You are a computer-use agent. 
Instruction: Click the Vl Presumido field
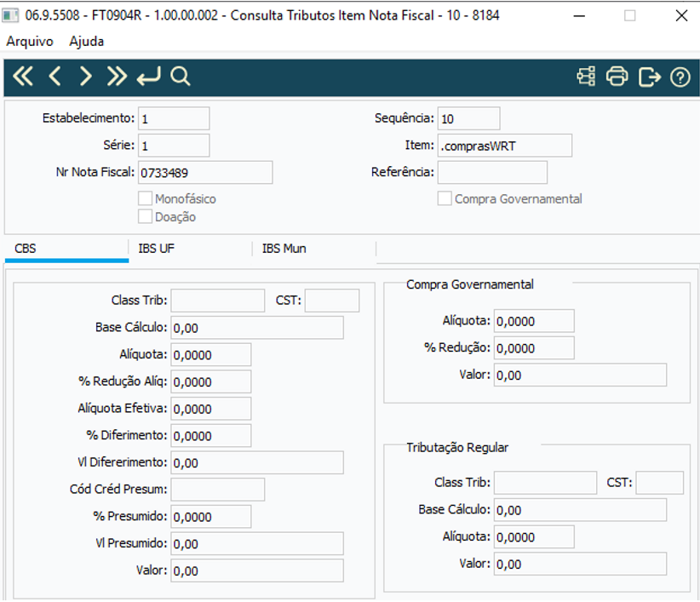[257, 543]
